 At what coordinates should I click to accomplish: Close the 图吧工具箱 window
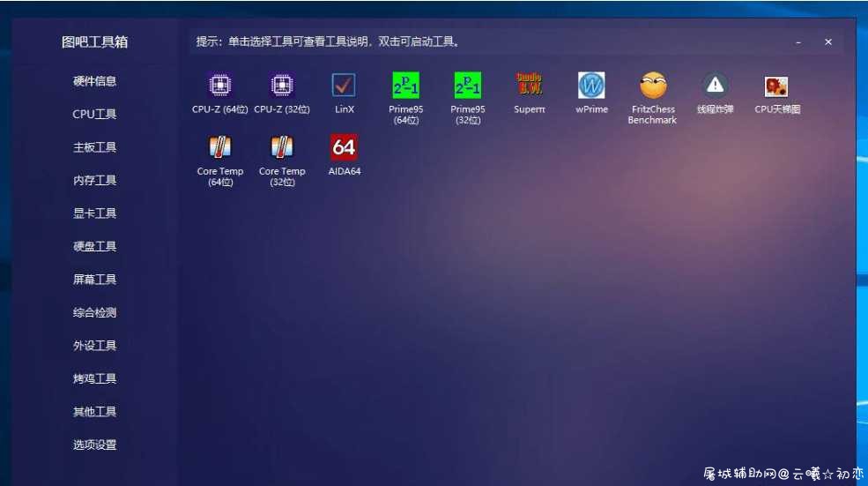(828, 42)
